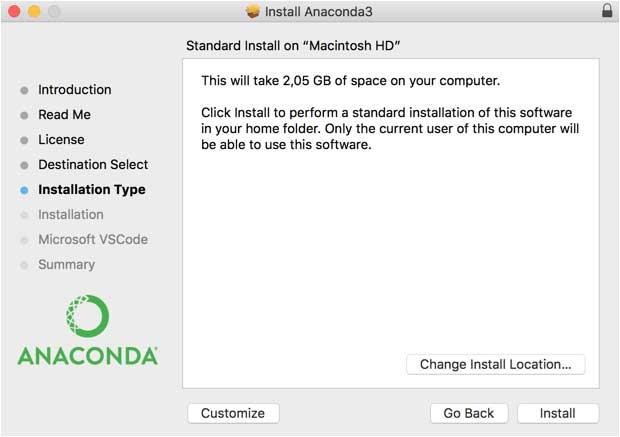Click the Destination Select step bullet
Screen dimensions: 620x437
click(24, 165)
